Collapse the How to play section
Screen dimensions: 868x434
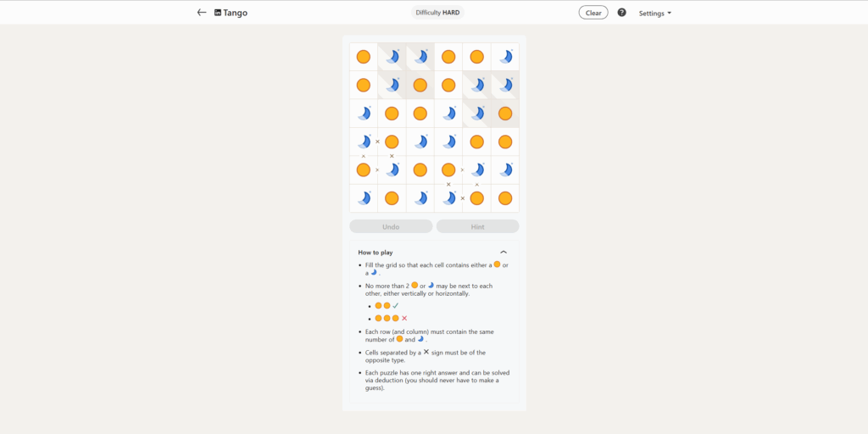point(504,253)
